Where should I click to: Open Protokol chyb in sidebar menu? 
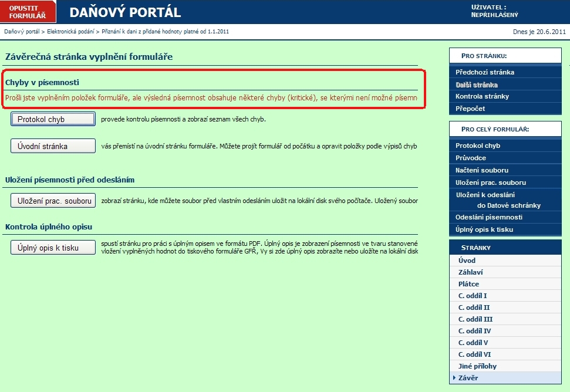coord(505,146)
